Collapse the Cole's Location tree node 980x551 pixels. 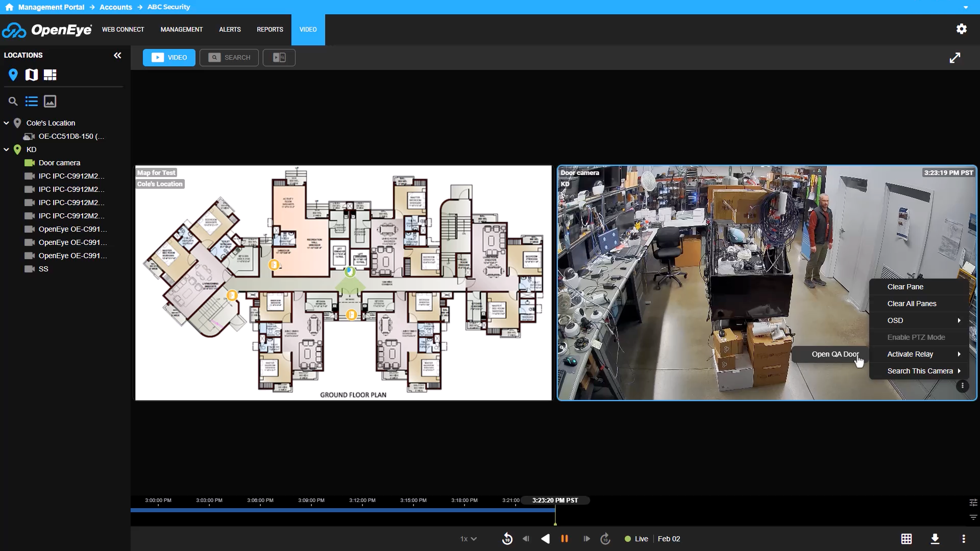click(7, 123)
